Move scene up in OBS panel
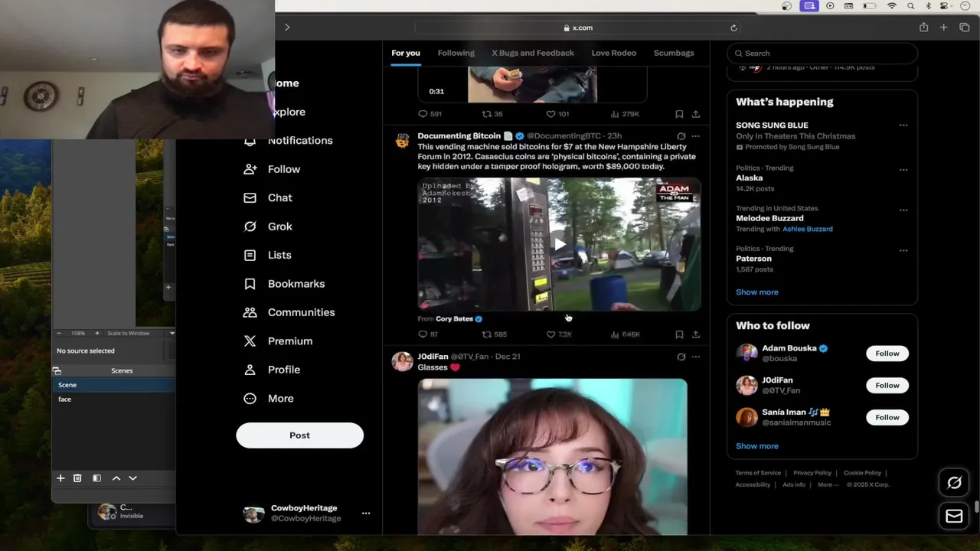Viewport: 980px width, 551px height. [x=116, y=478]
